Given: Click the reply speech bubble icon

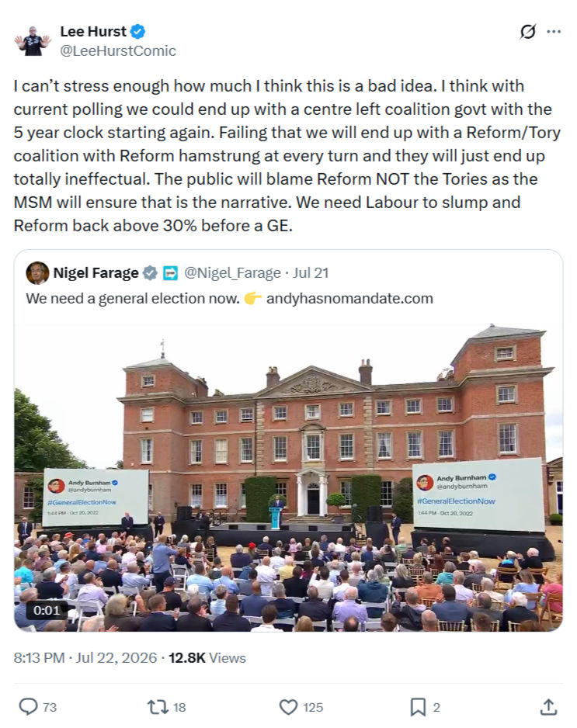Looking at the screenshot, I should point(28,706).
